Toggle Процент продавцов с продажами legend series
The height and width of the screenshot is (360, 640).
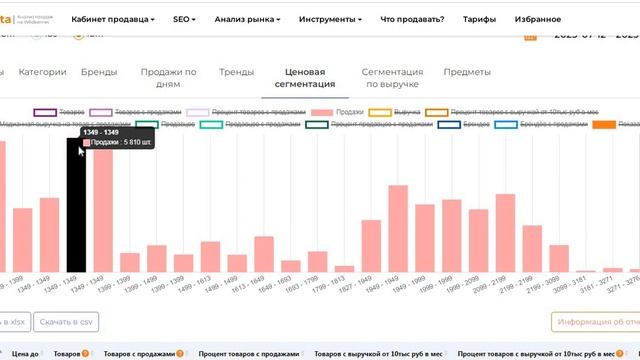pyautogui.click(x=369, y=124)
